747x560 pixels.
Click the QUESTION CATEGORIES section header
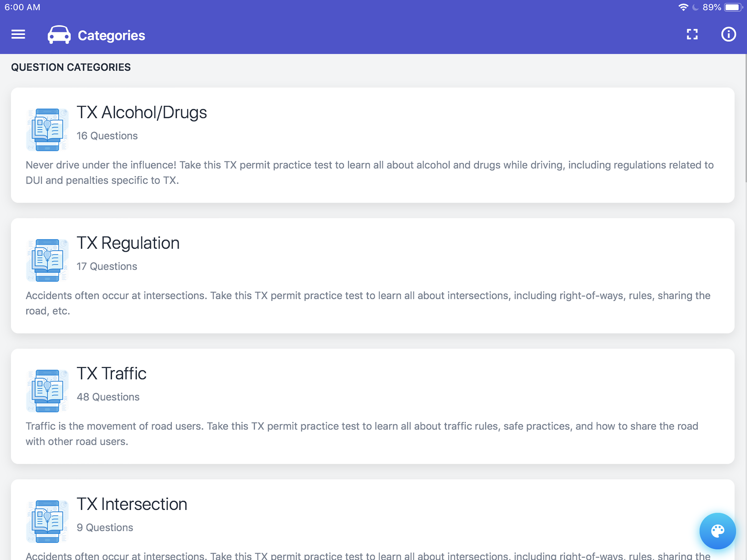coord(71,67)
